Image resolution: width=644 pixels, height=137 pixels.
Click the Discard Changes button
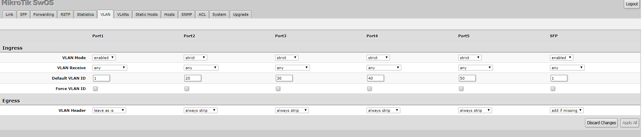(601, 123)
